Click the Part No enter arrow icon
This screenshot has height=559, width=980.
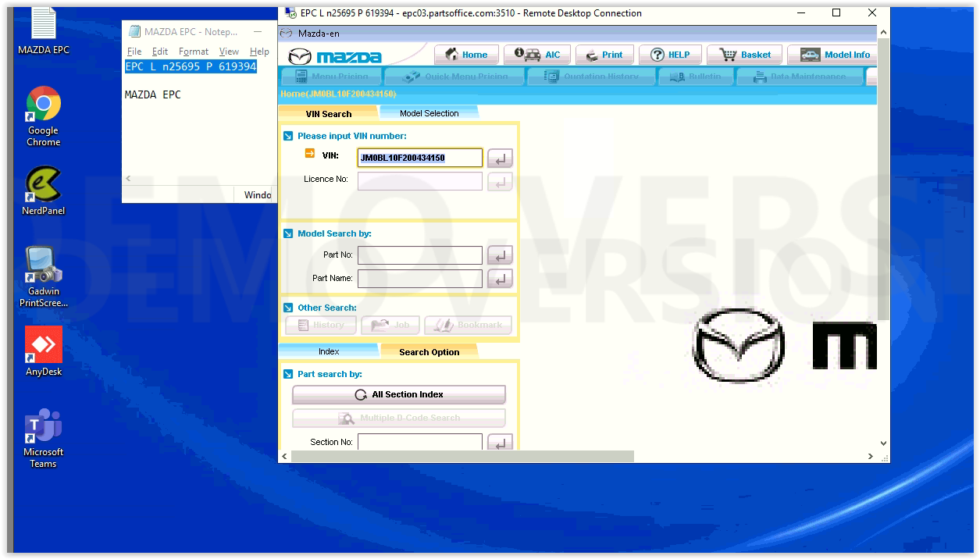click(x=500, y=255)
